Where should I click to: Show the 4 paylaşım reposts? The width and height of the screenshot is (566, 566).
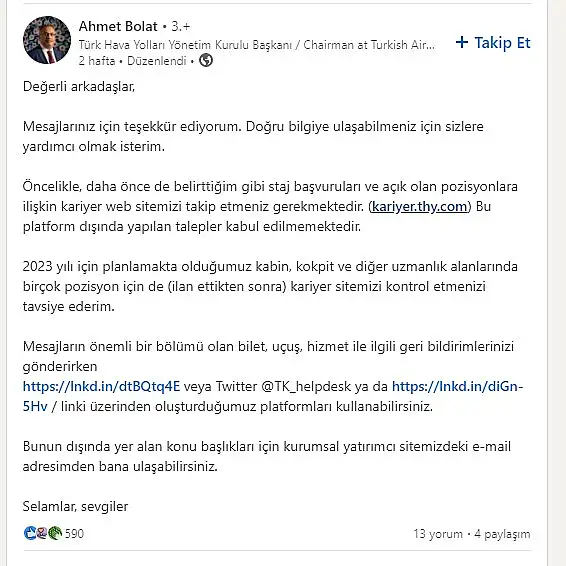click(x=502, y=534)
